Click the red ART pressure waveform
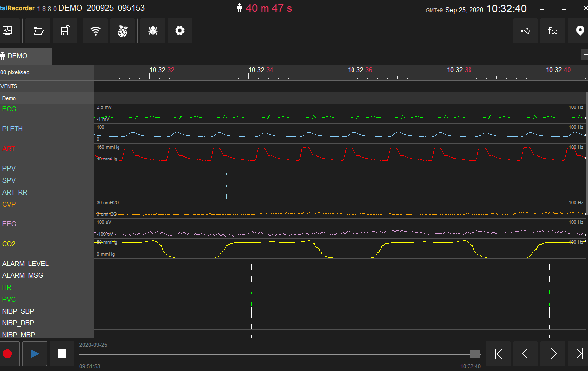The height and width of the screenshot is (371, 588). tap(340, 154)
